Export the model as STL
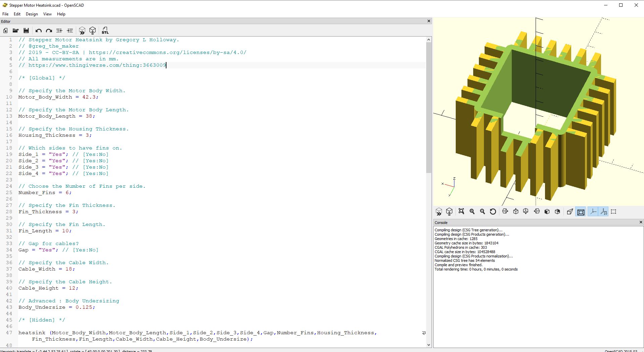 [x=105, y=31]
